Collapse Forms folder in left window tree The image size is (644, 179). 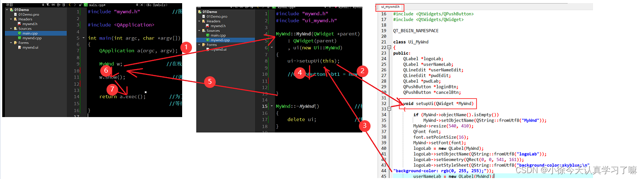click(11, 43)
